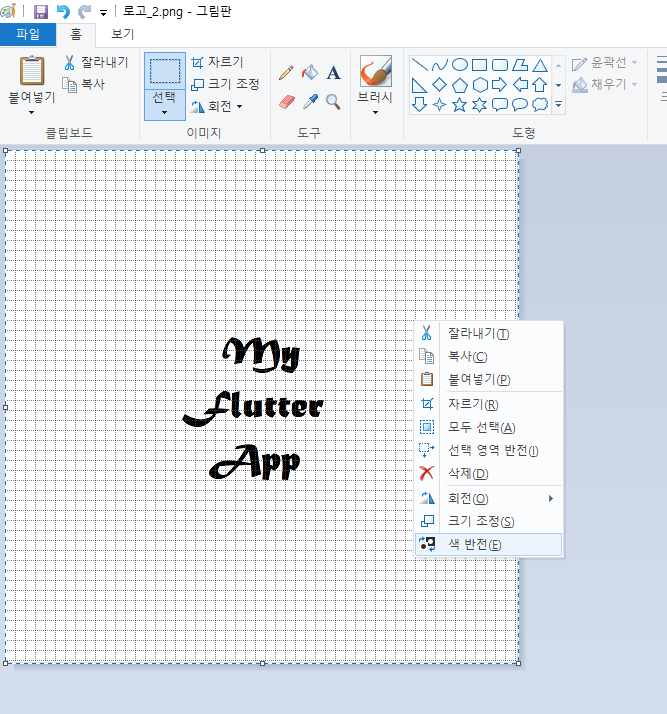Choose the Oval callout shape
The image size is (667, 714).
pos(520,105)
